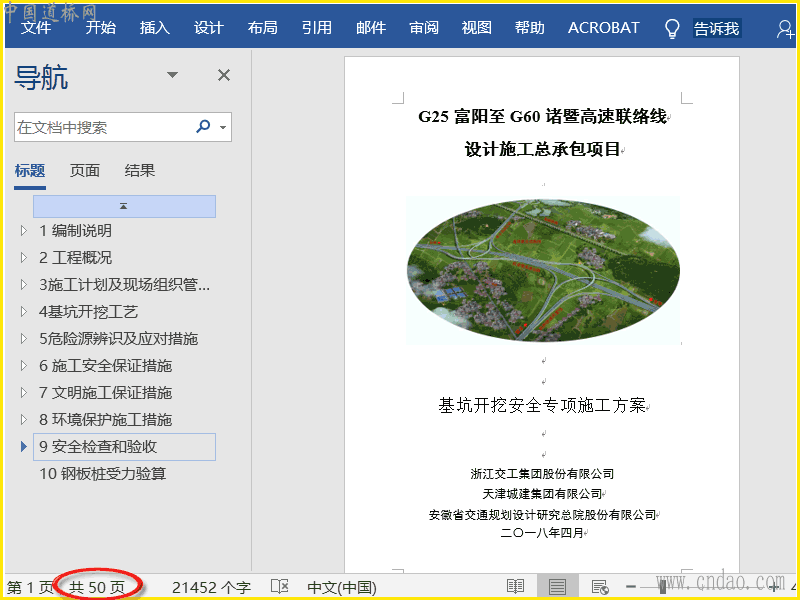Click the proofing check icon in status bar

click(x=281, y=586)
